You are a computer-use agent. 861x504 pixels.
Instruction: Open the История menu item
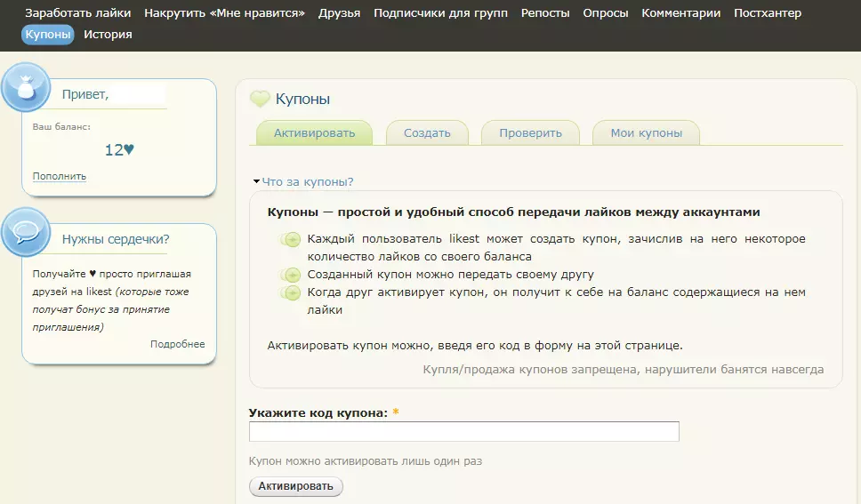pos(108,34)
